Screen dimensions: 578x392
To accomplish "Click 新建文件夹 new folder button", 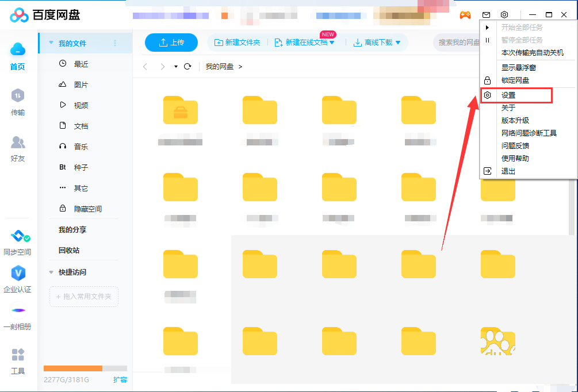I will click(x=238, y=43).
